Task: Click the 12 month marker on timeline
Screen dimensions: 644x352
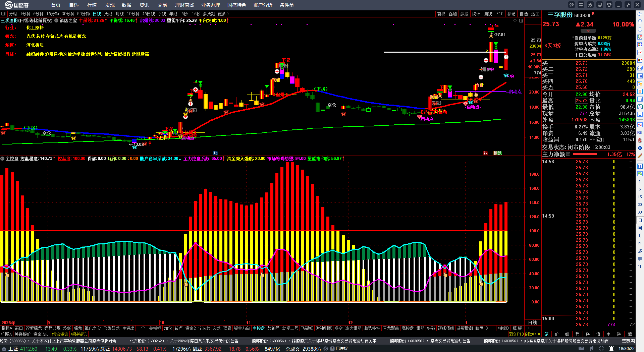Action: pos(351,322)
